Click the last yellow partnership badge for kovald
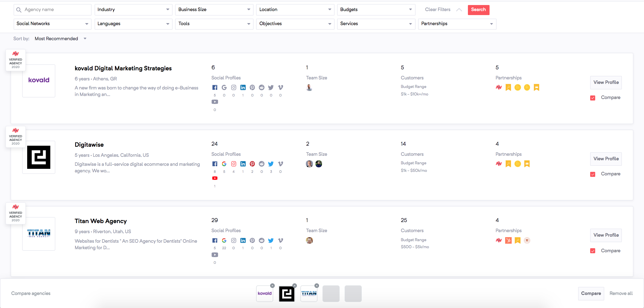 click(537, 87)
